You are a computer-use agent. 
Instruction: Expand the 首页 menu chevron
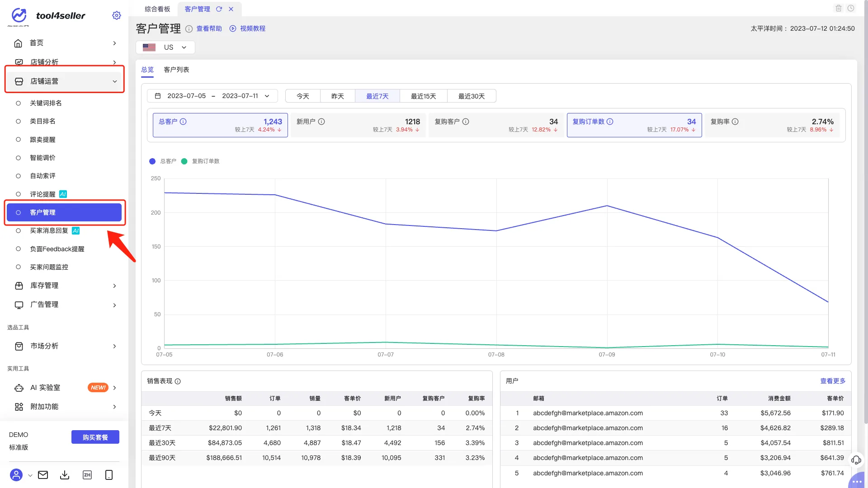114,43
